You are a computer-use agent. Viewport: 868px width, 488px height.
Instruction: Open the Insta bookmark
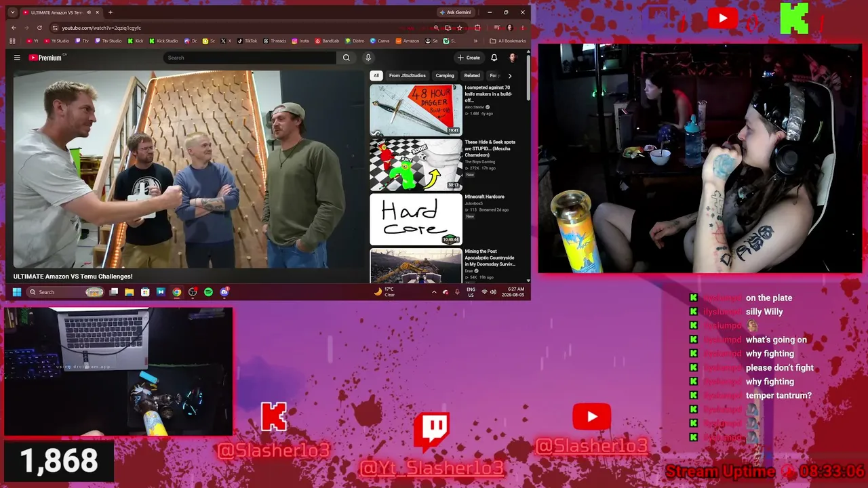pyautogui.click(x=300, y=41)
